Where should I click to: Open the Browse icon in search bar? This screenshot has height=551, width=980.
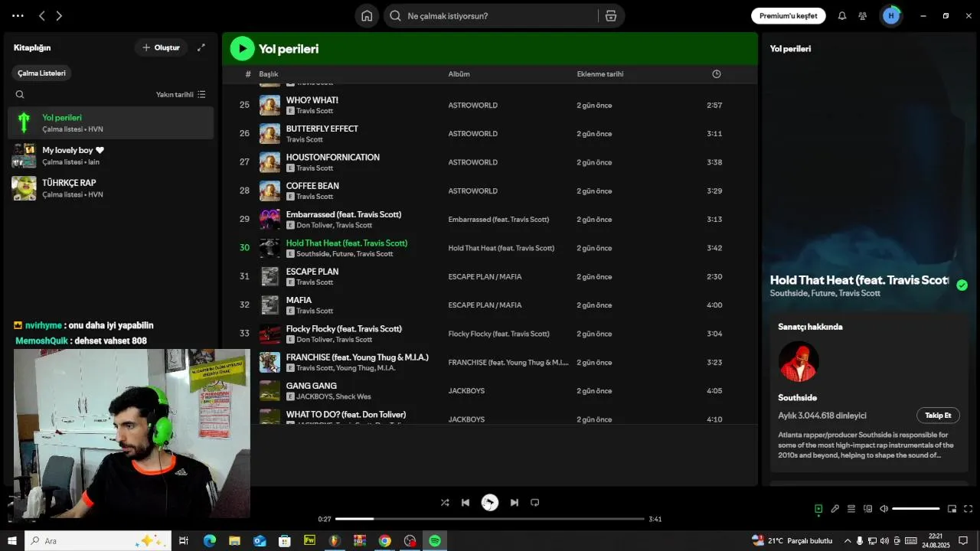tap(611, 16)
